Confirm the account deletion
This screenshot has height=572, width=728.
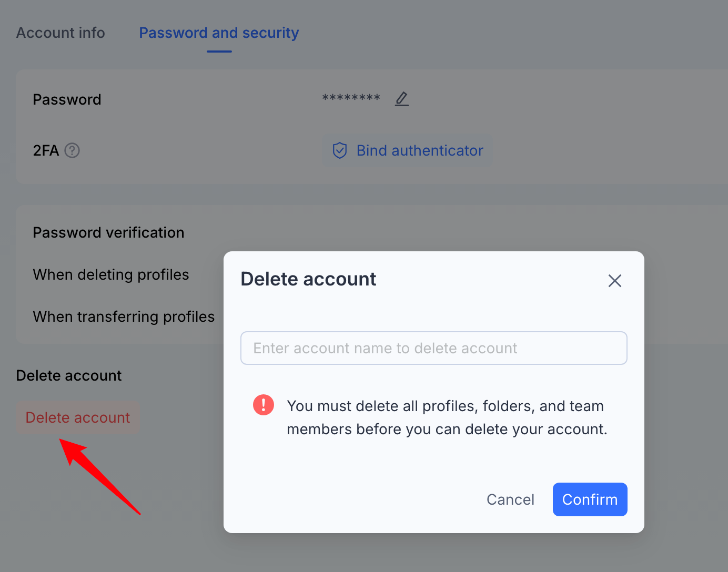(x=590, y=499)
